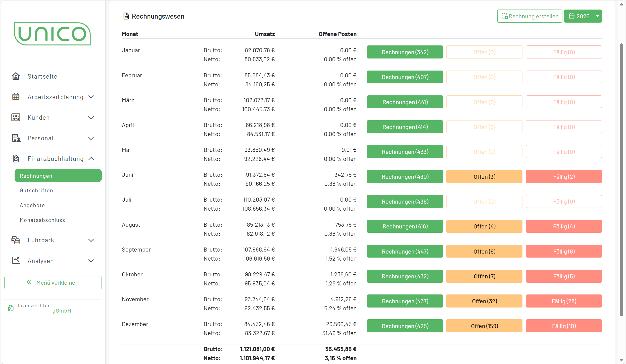The height and width of the screenshot is (364, 626).
Task: Click the Personal building icon
Action: [x=16, y=138]
